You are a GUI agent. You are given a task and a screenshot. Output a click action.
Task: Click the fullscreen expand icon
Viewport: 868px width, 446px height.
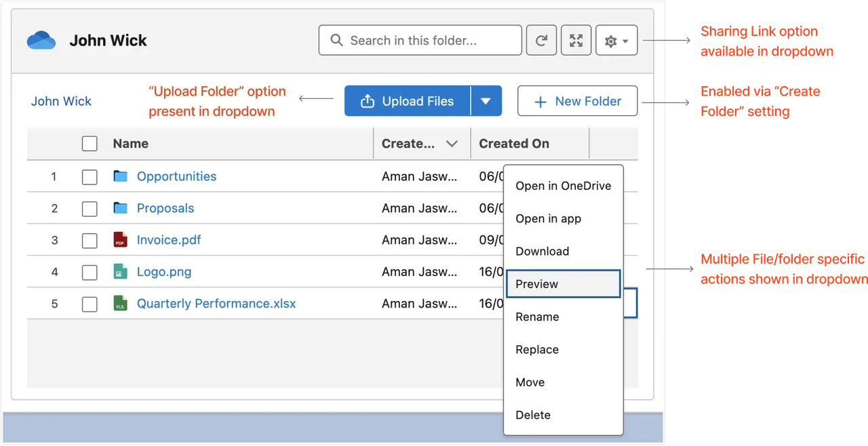click(x=576, y=40)
